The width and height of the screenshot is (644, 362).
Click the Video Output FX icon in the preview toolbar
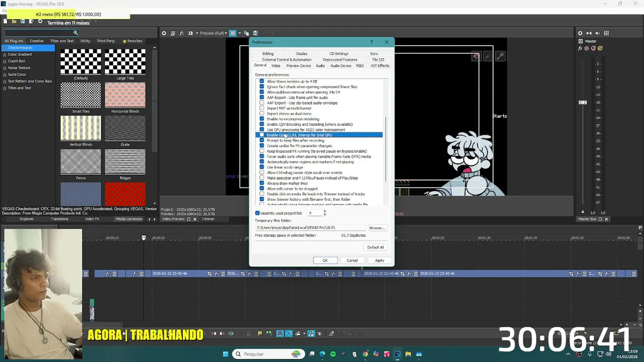pos(182,33)
